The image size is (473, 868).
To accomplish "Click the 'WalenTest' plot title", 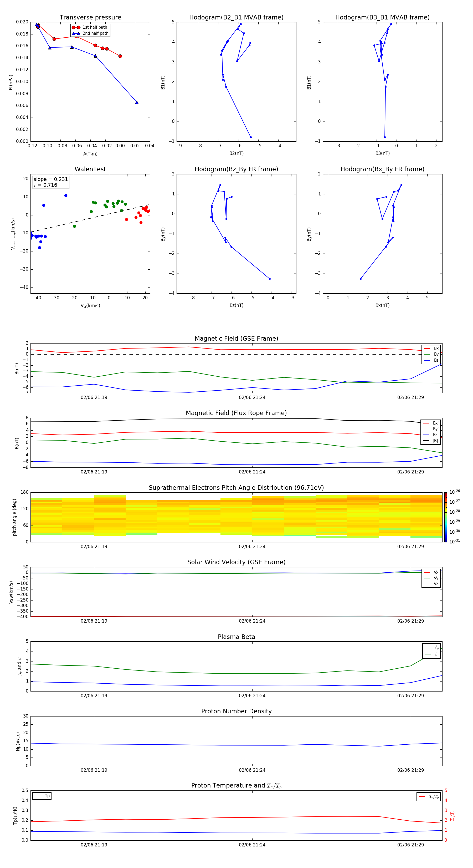I will tap(90, 169).
